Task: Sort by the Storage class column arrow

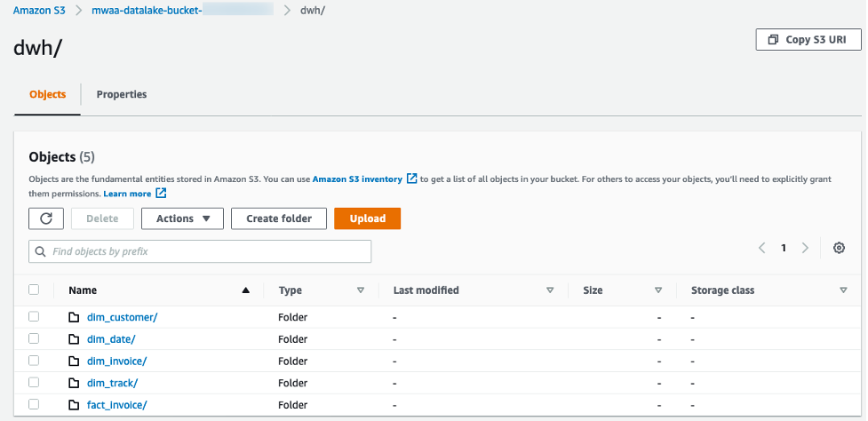Action: coord(843,290)
